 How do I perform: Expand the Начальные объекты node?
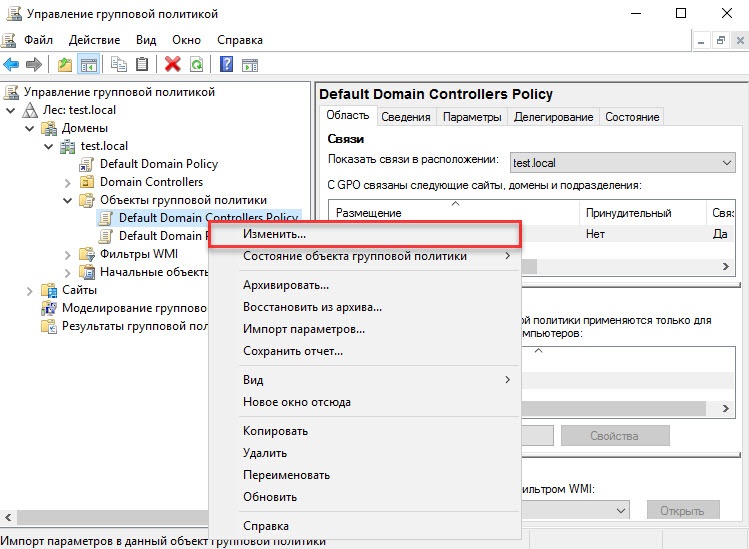(67, 273)
